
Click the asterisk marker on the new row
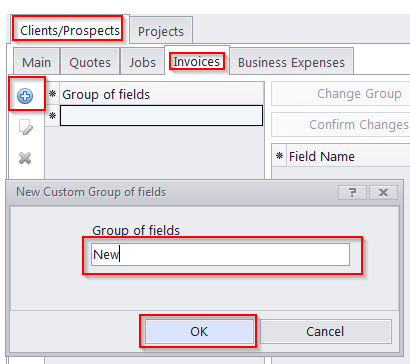[x=52, y=116]
